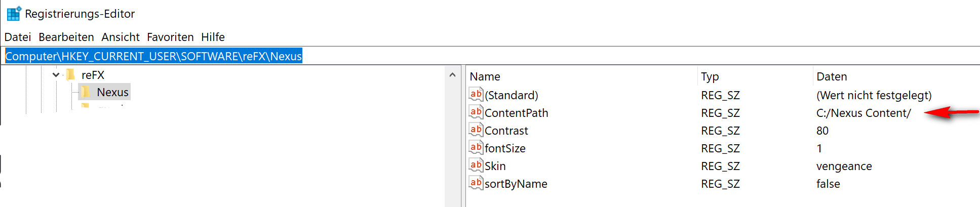Click REG_SZ type in Skin row
This screenshot has height=207, width=980.
tap(720, 166)
